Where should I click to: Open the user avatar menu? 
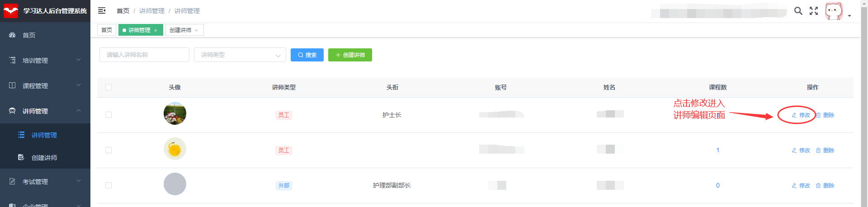[x=834, y=11]
